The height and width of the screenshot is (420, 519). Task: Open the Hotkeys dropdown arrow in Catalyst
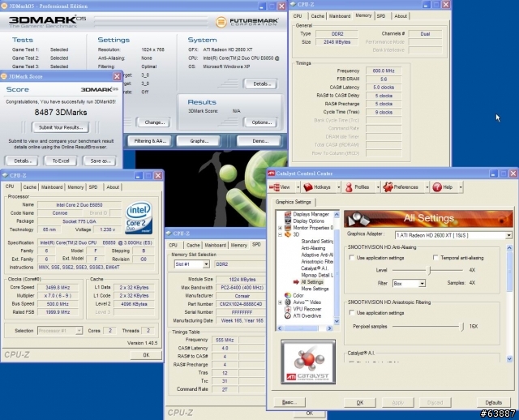click(x=338, y=187)
